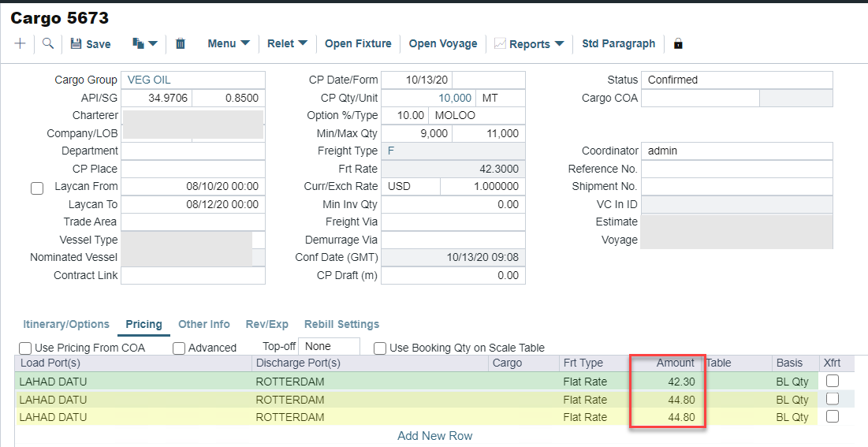Image resolution: width=868 pixels, height=447 pixels.
Task: Click the Open Fixture button
Action: tap(358, 44)
